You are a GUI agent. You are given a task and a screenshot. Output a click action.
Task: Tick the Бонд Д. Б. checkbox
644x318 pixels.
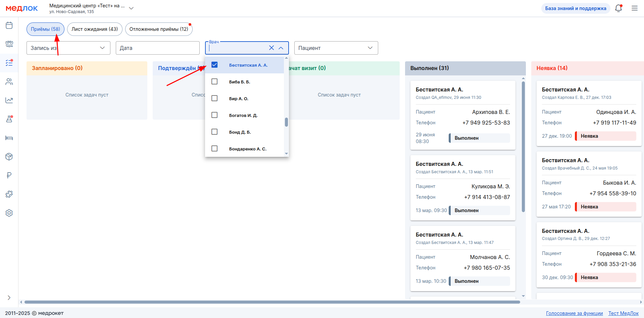tap(214, 132)
